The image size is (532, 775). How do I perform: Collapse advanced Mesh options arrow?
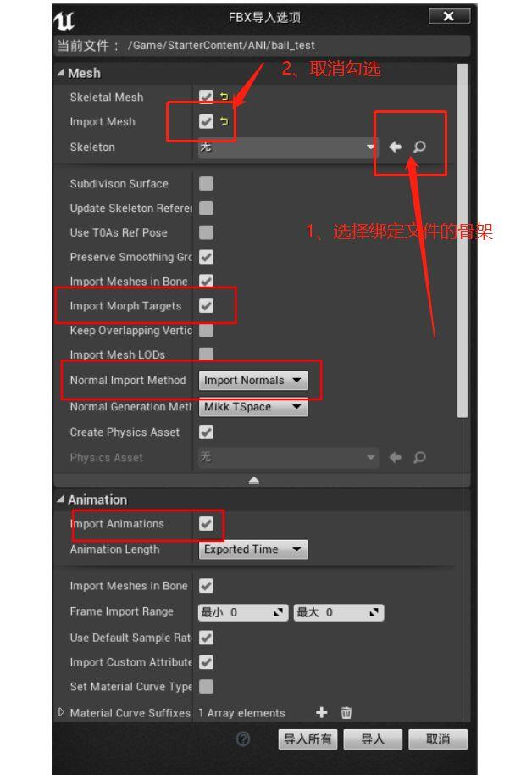coord(254,480)
